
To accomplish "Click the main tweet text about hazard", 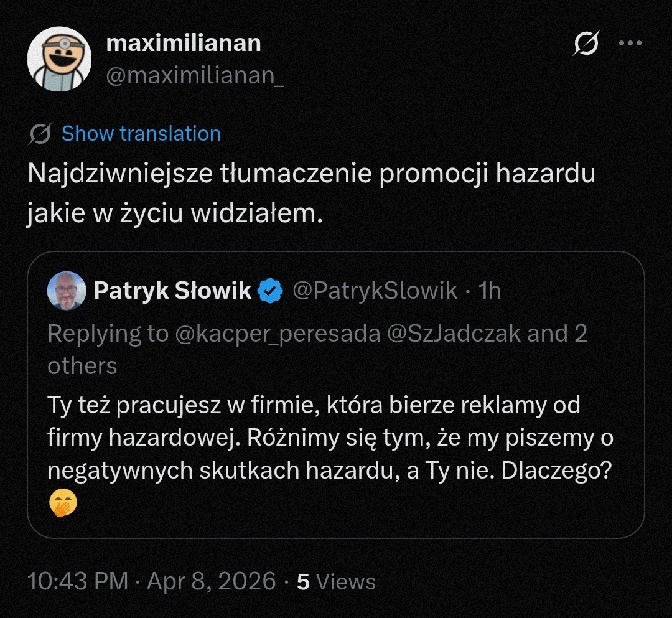I will [x=311, y=193].
